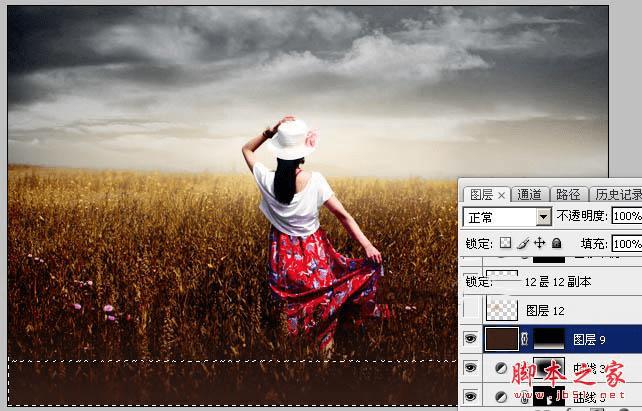Switch to the 历史记录 tab

point(617,194)
